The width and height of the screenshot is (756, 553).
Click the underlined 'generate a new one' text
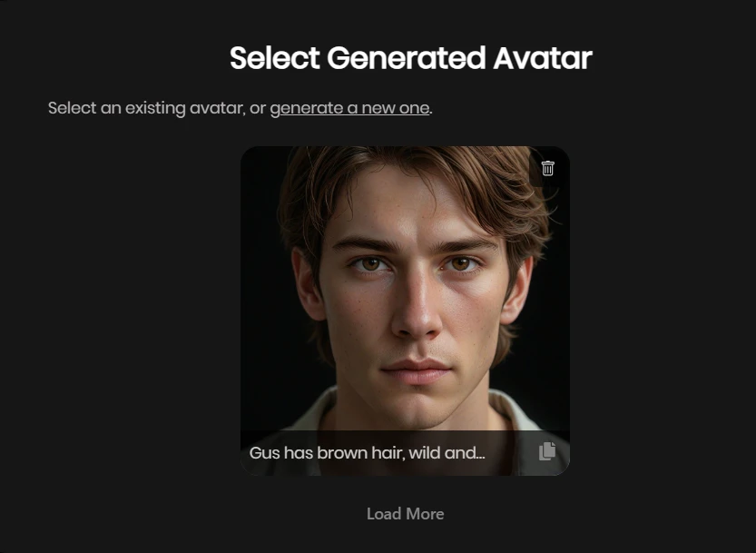(349, 108)
